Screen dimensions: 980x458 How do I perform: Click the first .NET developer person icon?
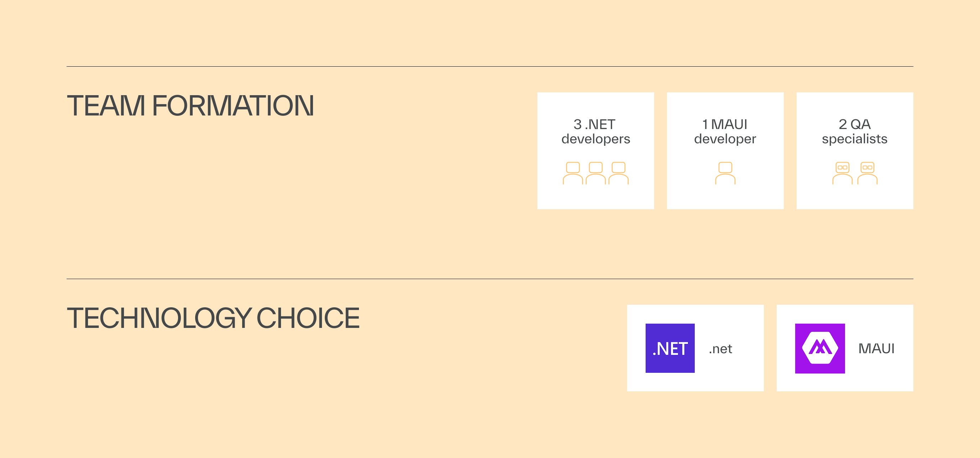[x=573, y=173]
